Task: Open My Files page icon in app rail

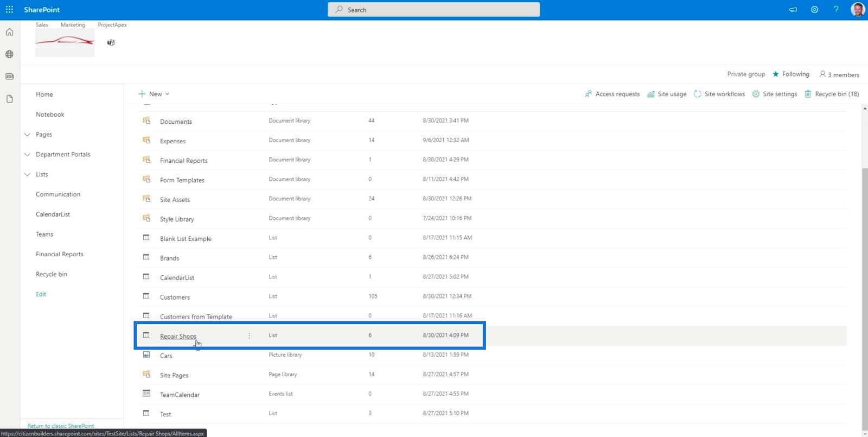Action: tap(9, 99)
